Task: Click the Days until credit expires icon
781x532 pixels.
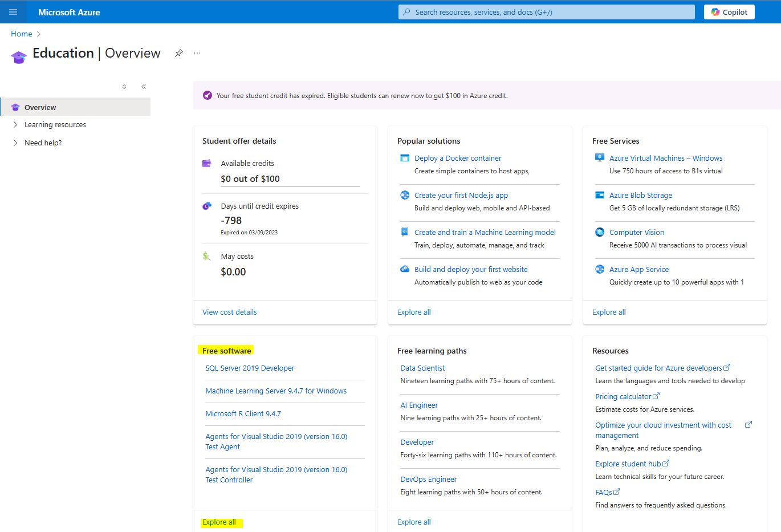Action: [x=207, y=206]
